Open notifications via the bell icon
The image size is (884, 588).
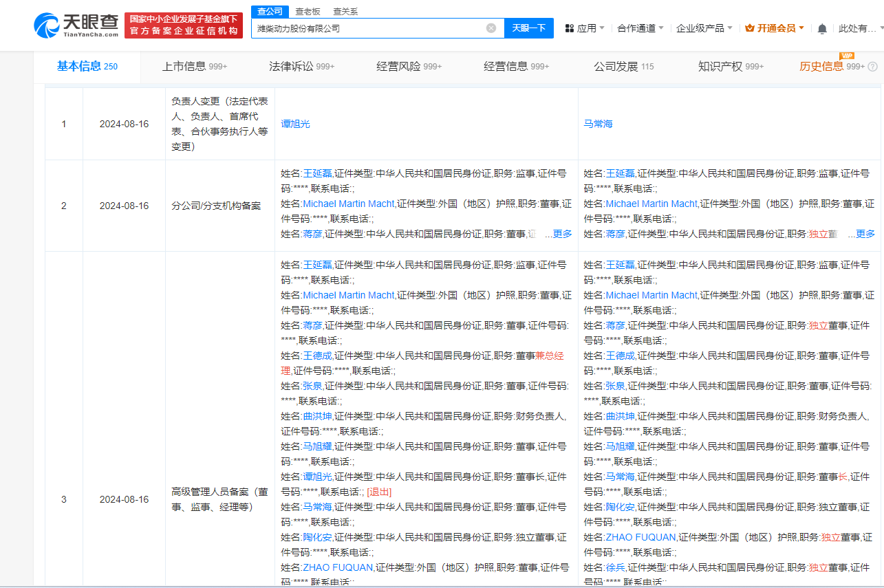pyautogui.click(x=822, y=28)
